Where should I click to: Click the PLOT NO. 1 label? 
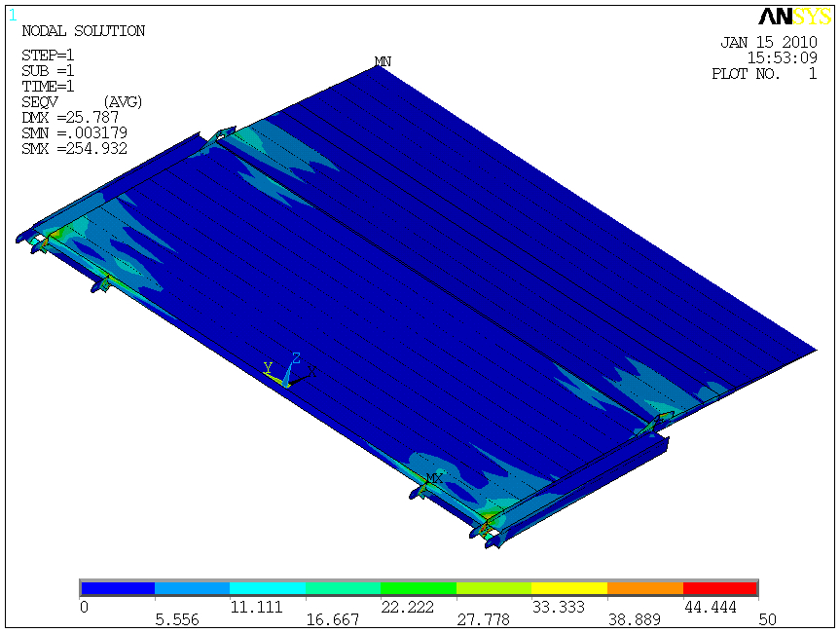[764, 73]
